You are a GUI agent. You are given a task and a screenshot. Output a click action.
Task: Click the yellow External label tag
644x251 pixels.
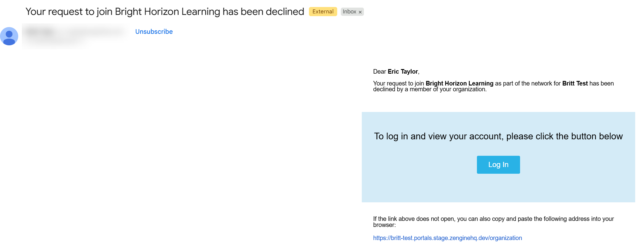323,12
